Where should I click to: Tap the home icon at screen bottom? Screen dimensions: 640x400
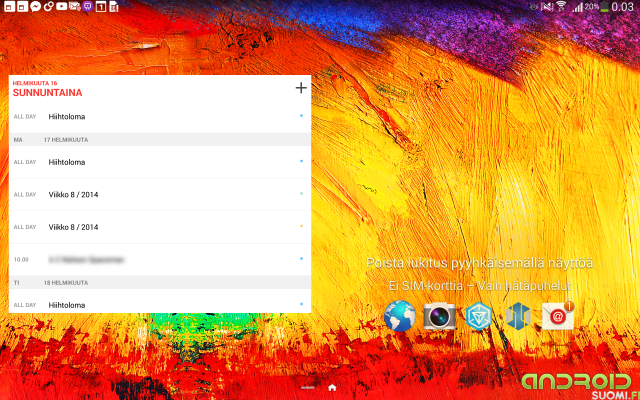(332, 387)
